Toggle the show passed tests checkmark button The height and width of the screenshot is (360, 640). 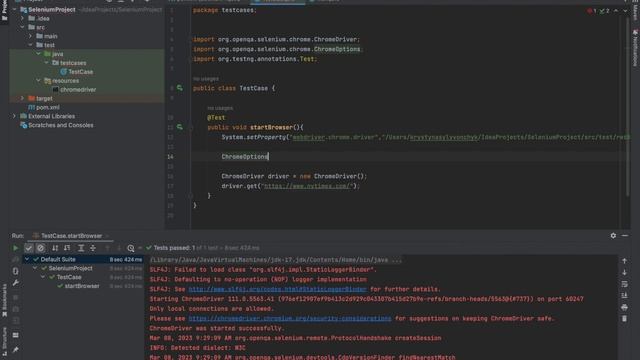[29, 248]
